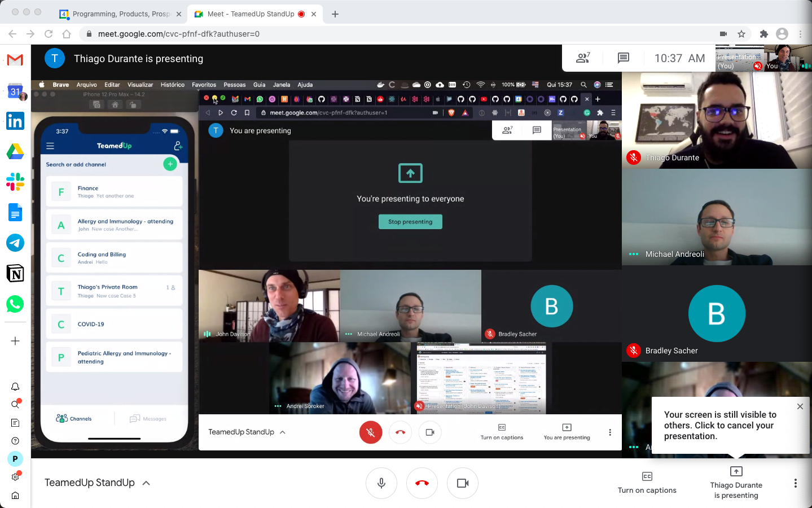Open Slack app in sidebar

click(x=15, y=182)
